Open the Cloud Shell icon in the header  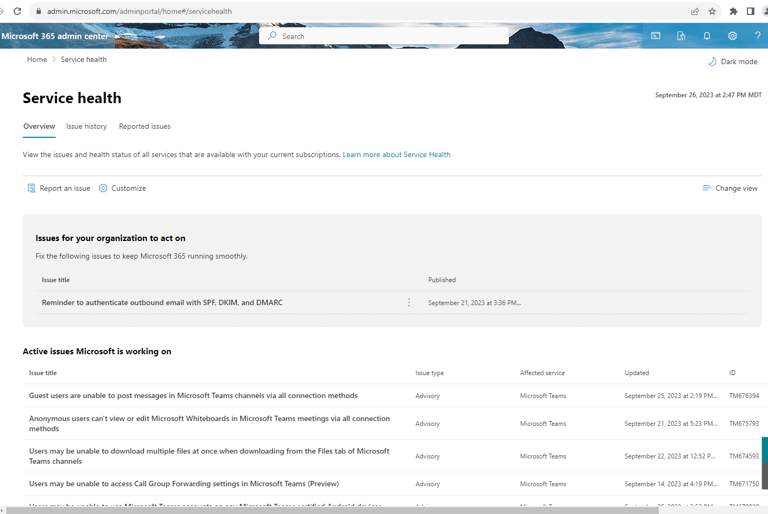click(655, 36)
